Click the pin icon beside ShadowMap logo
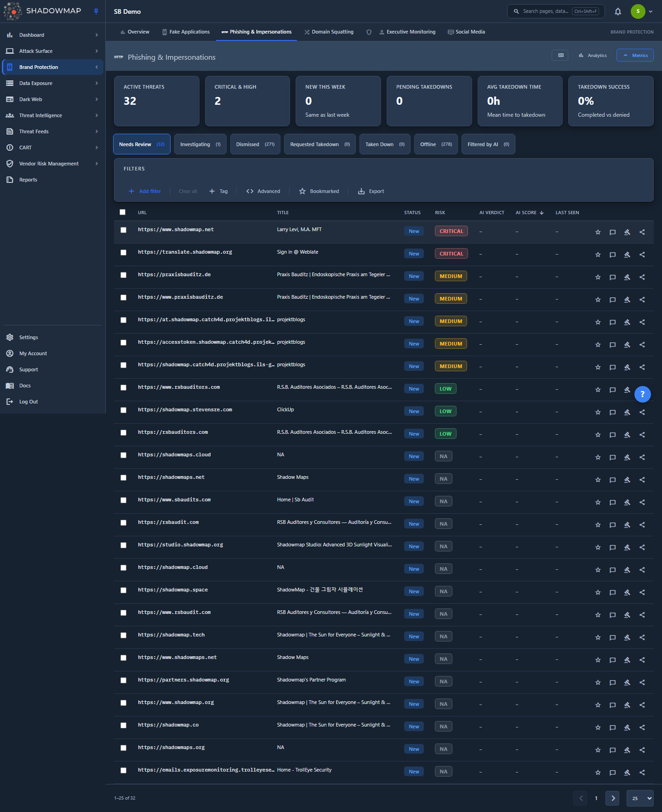 coord(96,11)
